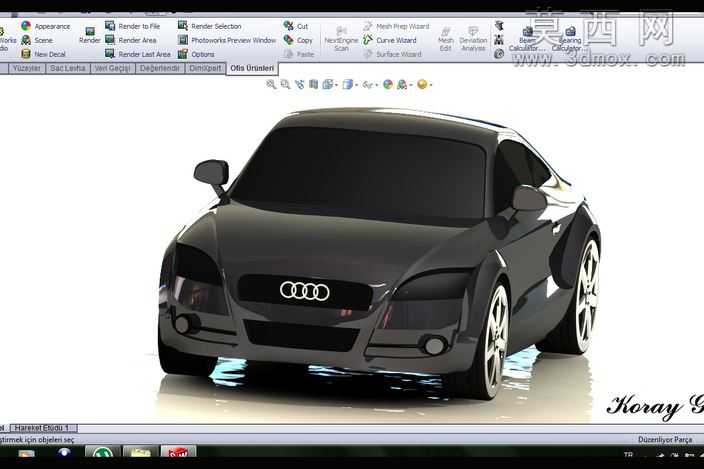Add a New Decal

coord(44,54)
